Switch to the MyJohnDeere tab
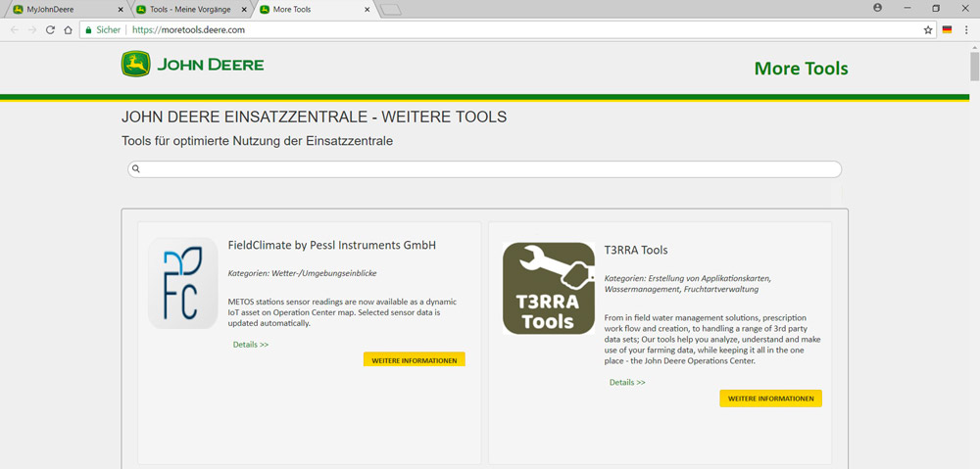 (65, 10)
